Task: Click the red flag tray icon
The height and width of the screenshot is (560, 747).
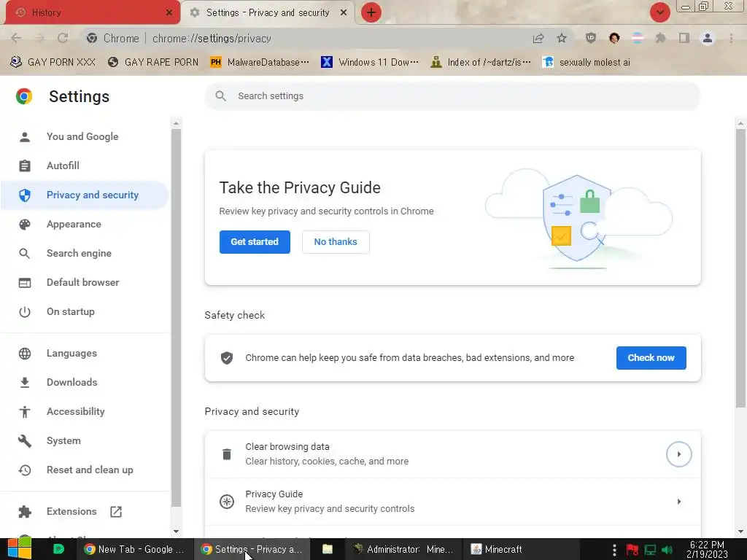Action: tap(632, 550)
